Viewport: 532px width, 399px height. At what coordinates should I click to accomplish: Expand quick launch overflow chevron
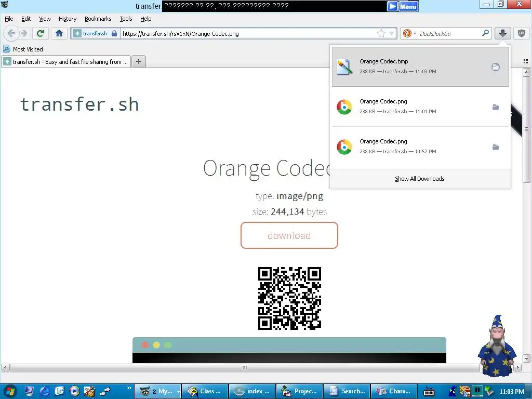click(x=129, y=388)
